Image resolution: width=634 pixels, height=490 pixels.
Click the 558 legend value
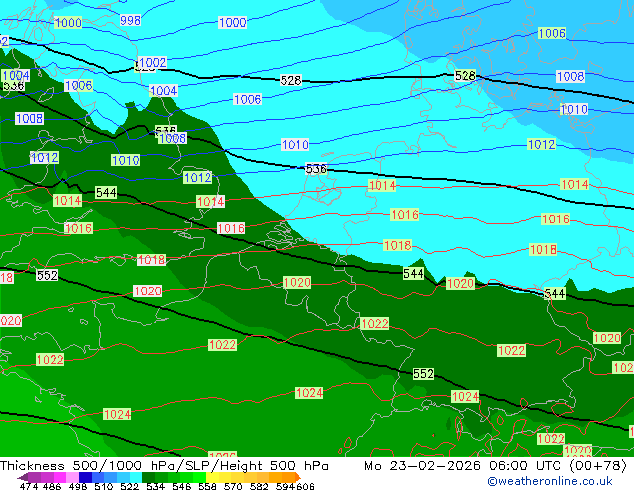(207, 486)
